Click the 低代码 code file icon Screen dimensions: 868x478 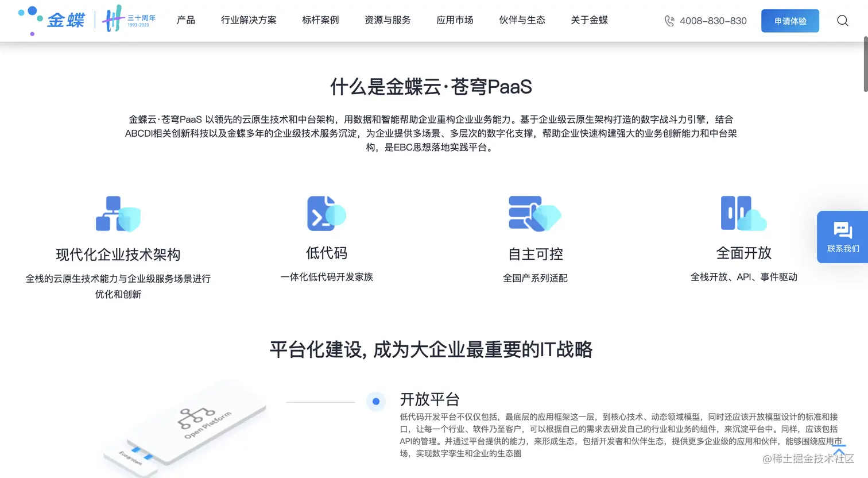pyautogui.click(x=326, y=213)
